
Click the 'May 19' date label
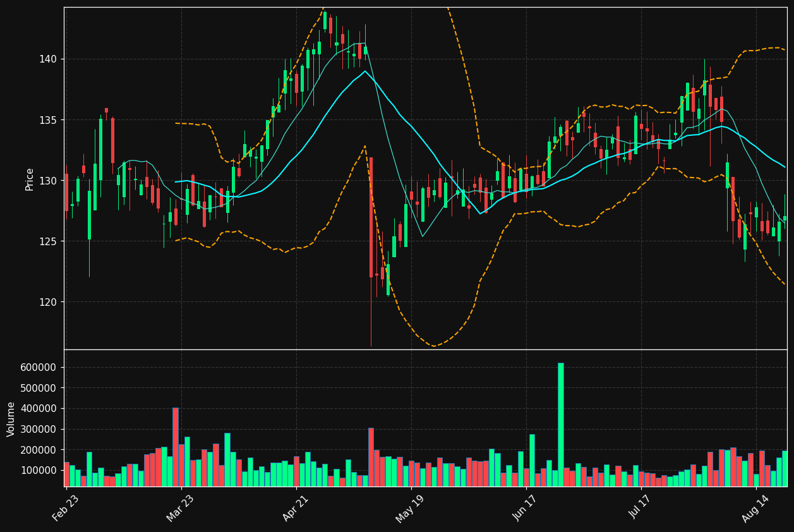410,508
